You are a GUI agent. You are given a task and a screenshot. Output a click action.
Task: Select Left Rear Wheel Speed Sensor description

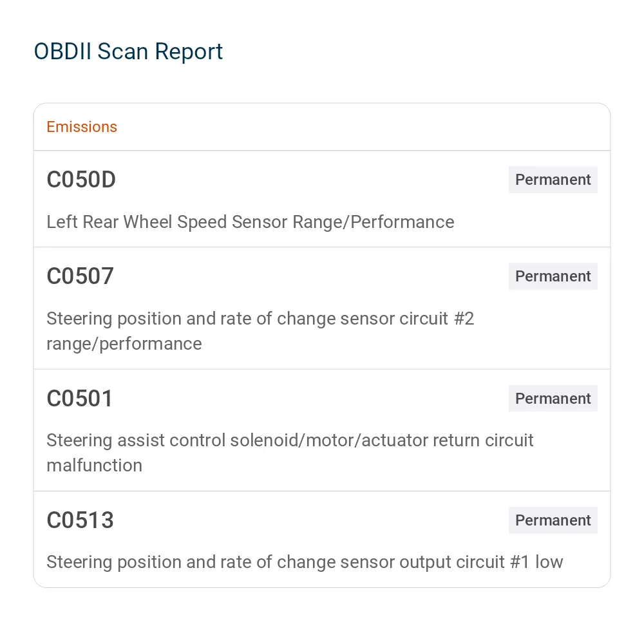251,222
